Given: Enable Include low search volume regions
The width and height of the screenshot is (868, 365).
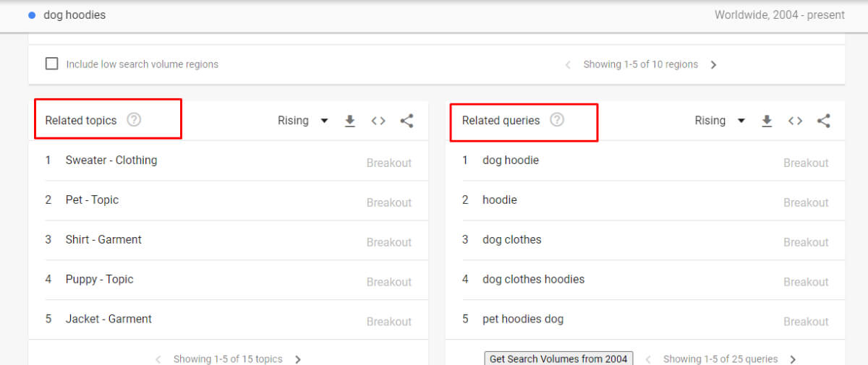Looking at the screenshot, I should (x=52, y=64).
